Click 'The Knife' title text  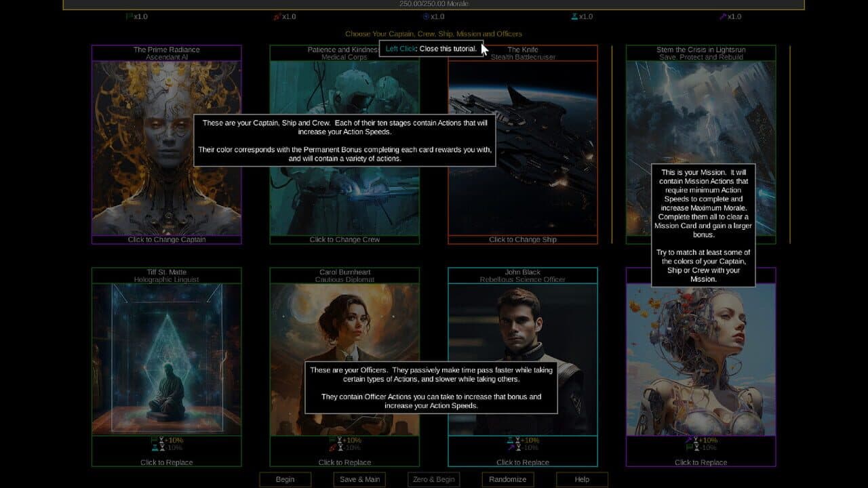(523, 49)
